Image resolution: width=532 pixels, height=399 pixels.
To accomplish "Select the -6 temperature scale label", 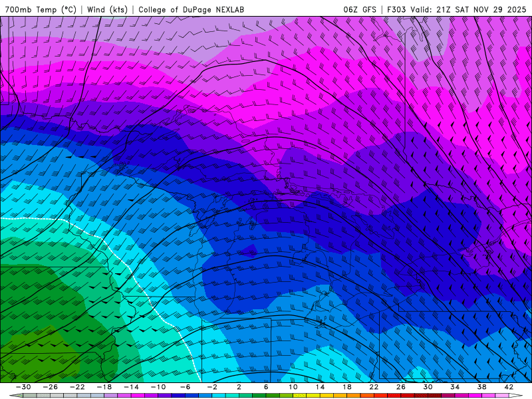I will (x=186, y=387).
